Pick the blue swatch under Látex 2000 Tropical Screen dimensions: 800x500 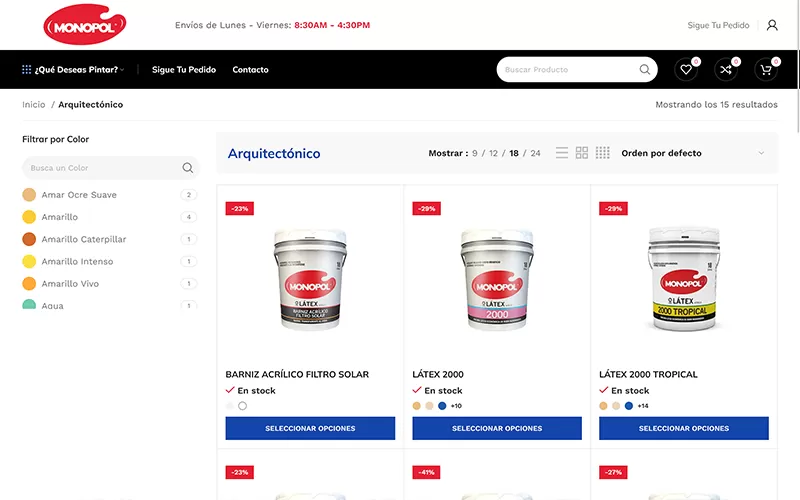tap(629, 406)
